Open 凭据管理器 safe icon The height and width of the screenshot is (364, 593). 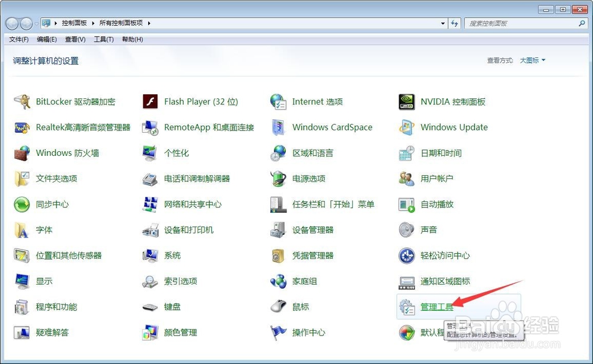[278, 256]
